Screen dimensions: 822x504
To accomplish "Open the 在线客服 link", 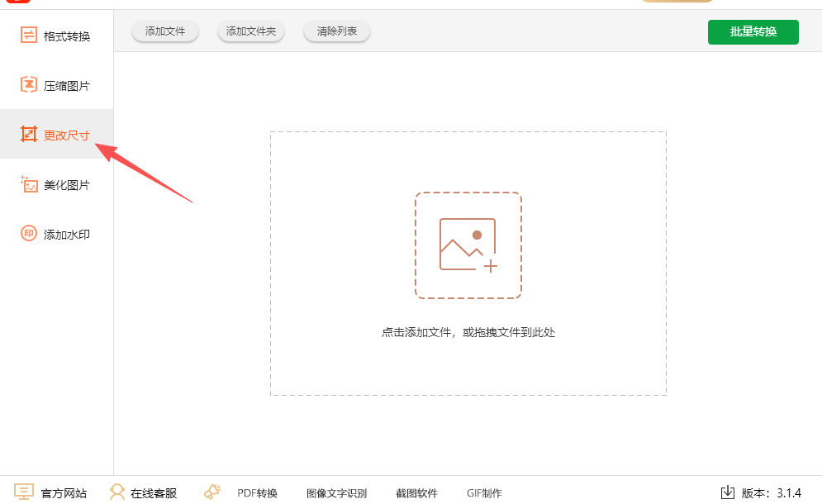I will 154,493.
